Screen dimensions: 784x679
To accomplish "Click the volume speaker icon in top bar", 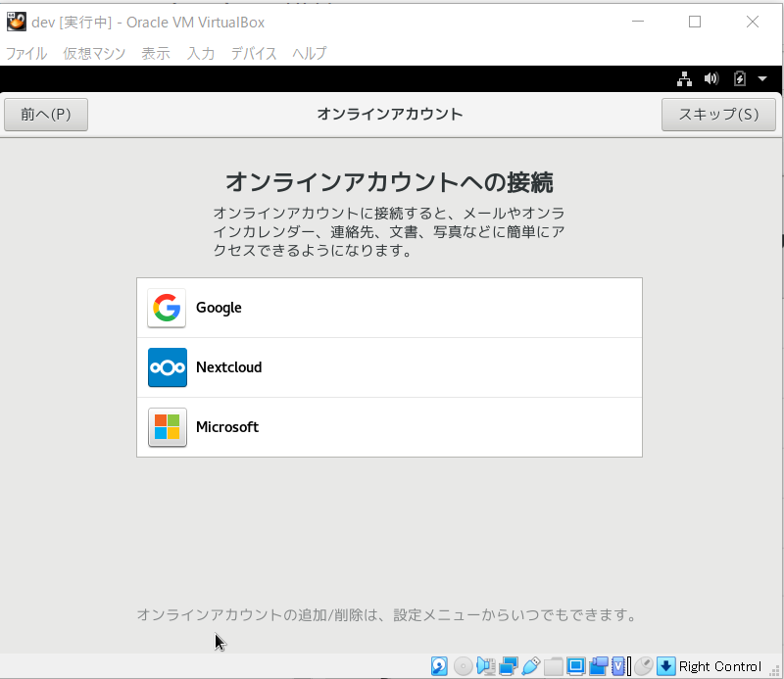I will pyautogui.click(x=711, y=78).
